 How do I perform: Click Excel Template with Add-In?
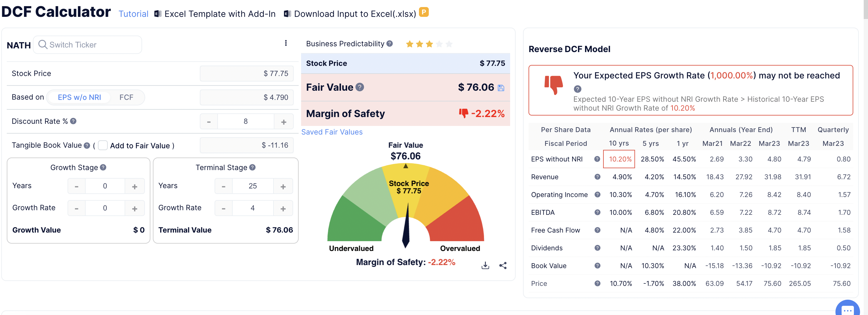pyautogui.click(x=219, y=14)
